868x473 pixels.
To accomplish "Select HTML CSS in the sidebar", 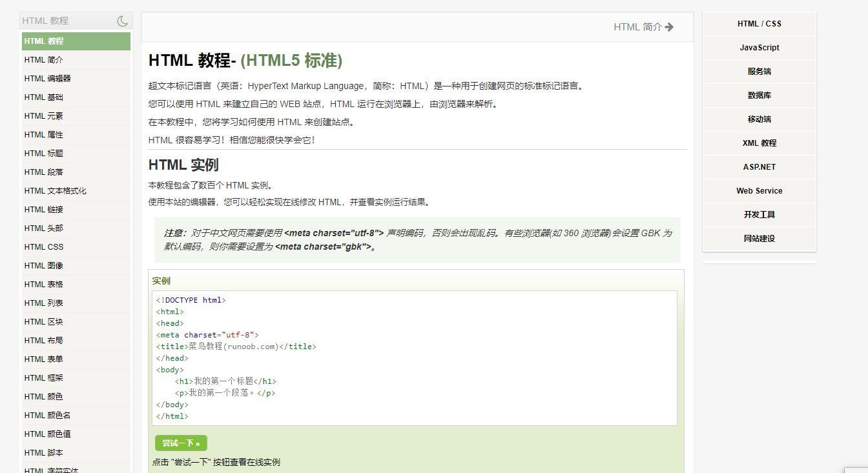I will tap(76, 247).
